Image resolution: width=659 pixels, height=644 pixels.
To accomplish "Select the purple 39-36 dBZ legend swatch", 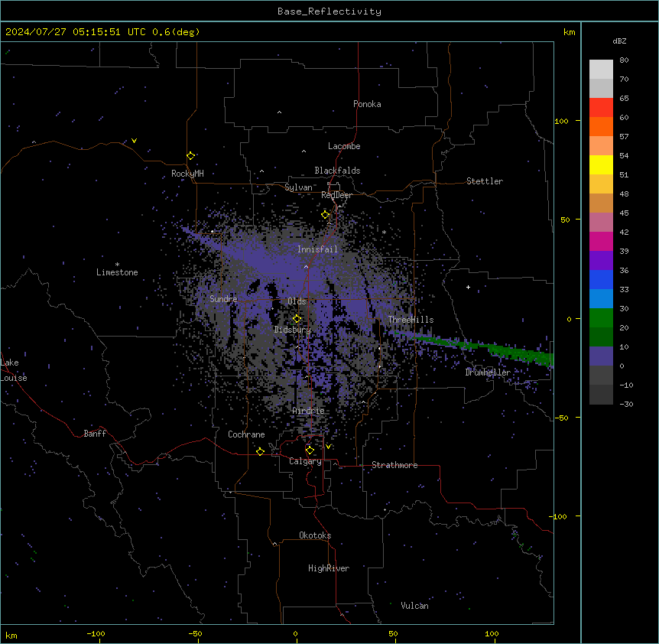I will pos(601,261).
